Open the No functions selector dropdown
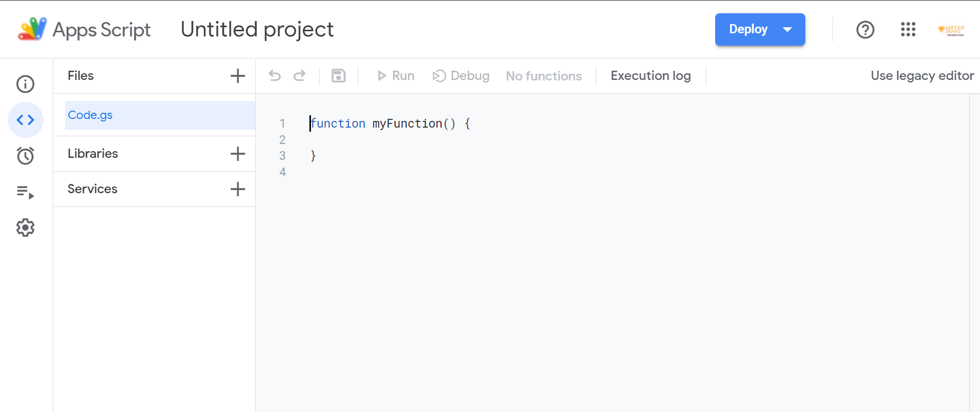Viewport: 980px width, 412px height. pos(544,76)
